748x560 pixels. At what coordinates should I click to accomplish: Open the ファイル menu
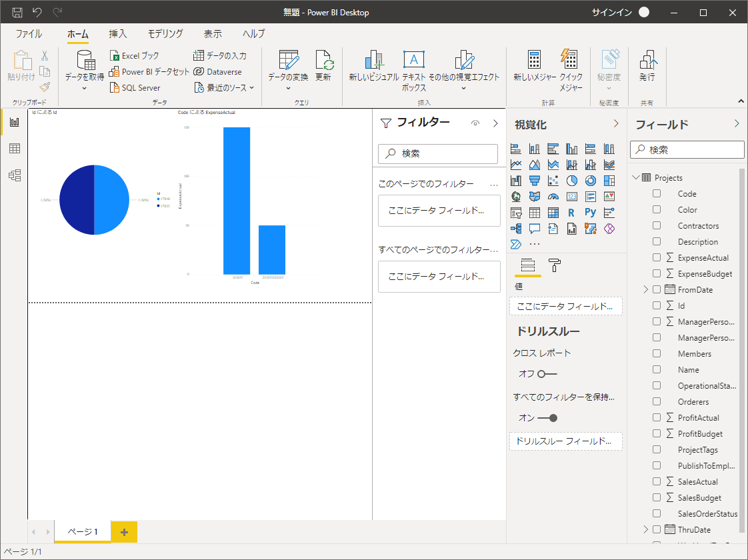tap(29, 34)
